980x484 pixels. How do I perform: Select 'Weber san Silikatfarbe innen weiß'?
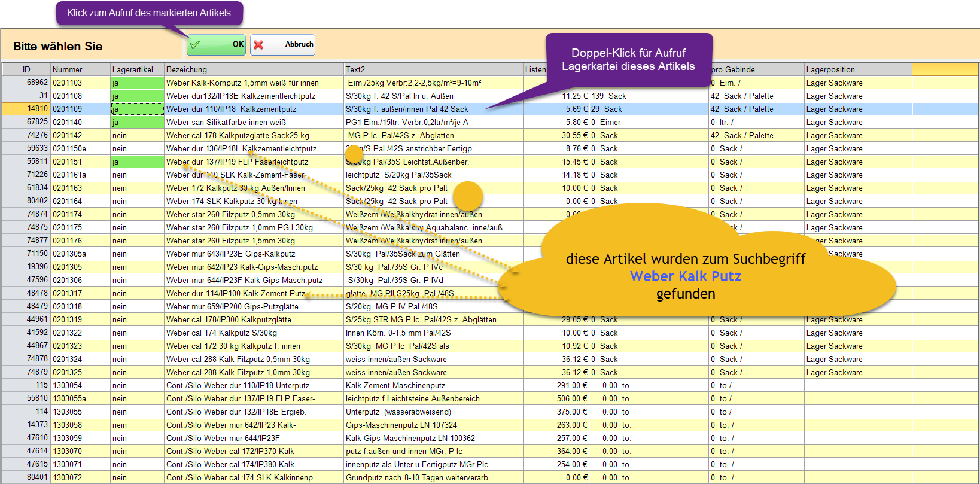pos(254,122)
